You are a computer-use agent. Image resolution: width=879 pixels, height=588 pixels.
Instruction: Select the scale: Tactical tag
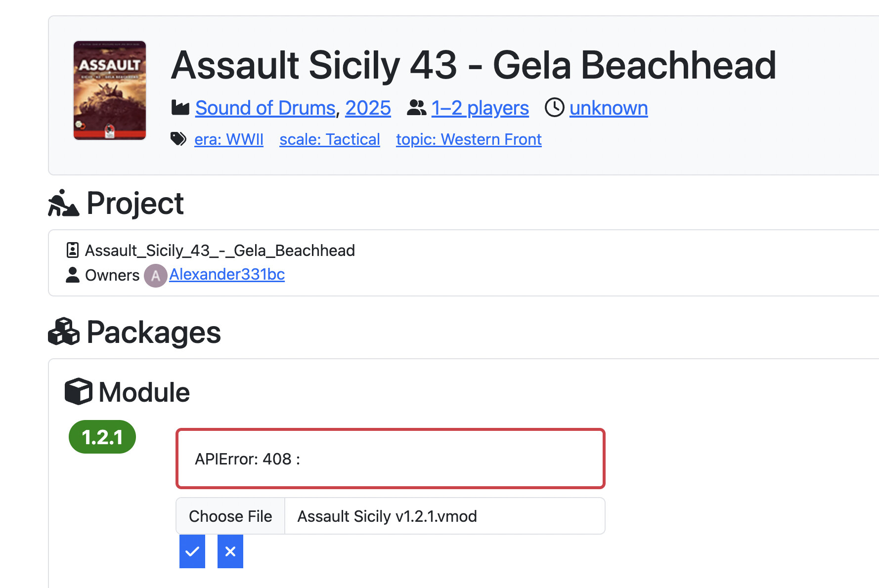[x=329, y=139]
